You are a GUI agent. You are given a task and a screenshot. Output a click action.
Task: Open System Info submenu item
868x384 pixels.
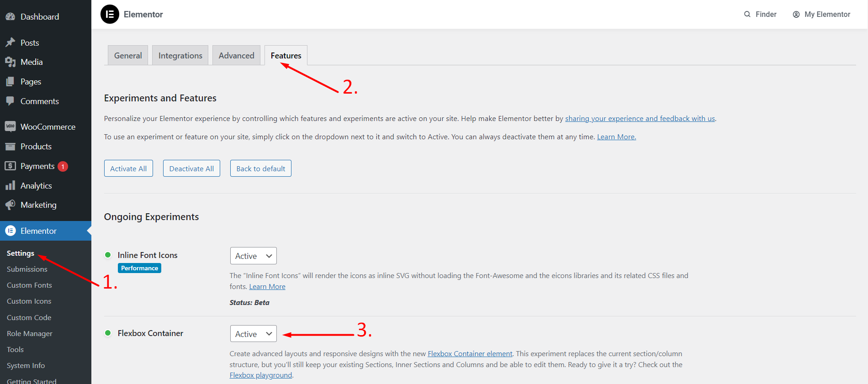[26, 365]
